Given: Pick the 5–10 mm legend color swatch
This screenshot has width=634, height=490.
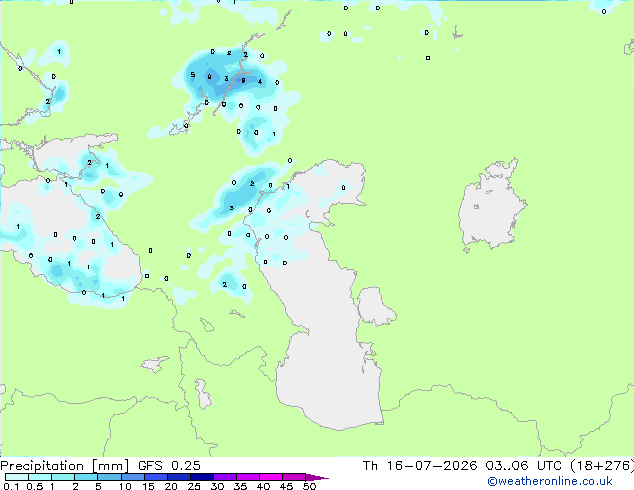Looking at the screenshot, I should [109, 477].
